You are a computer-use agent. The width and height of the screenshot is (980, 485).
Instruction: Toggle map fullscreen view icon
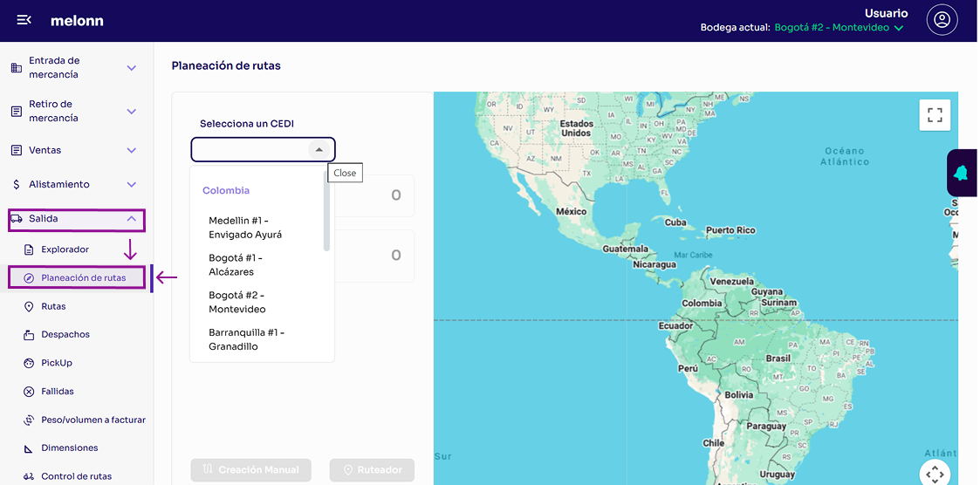click(x=935, y=115)
